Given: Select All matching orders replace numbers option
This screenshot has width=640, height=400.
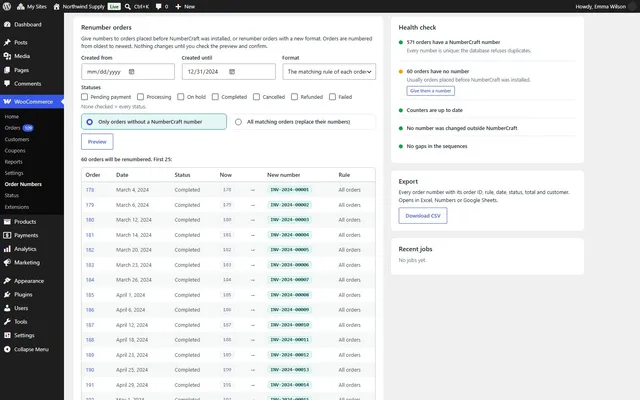Looking at the screenshot, I should click(x=303, y=122).
